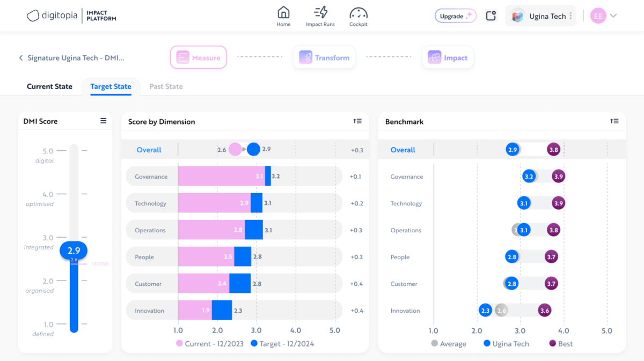Click the sort icon in Benchmark panel
This screenshot has height=361, width=644.
click(614, 122)
